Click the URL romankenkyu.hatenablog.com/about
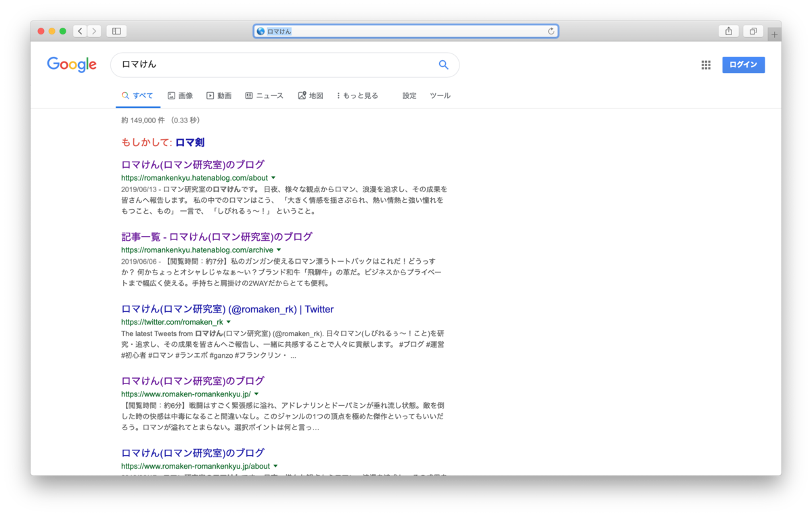Viewport: 812px width, 516px height. point(194,178)
